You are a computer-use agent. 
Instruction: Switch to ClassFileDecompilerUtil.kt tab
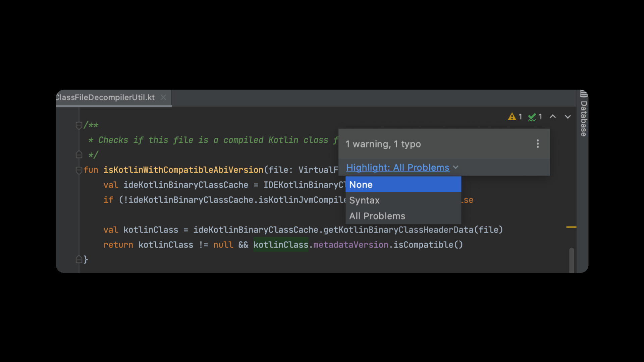[x=106, y=98]
